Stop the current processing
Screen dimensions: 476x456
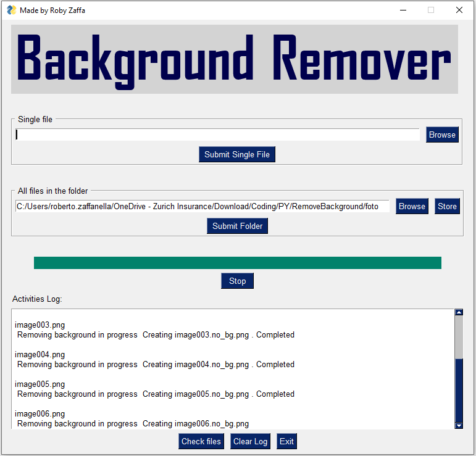pyautogui.click(x=238, y=281)
